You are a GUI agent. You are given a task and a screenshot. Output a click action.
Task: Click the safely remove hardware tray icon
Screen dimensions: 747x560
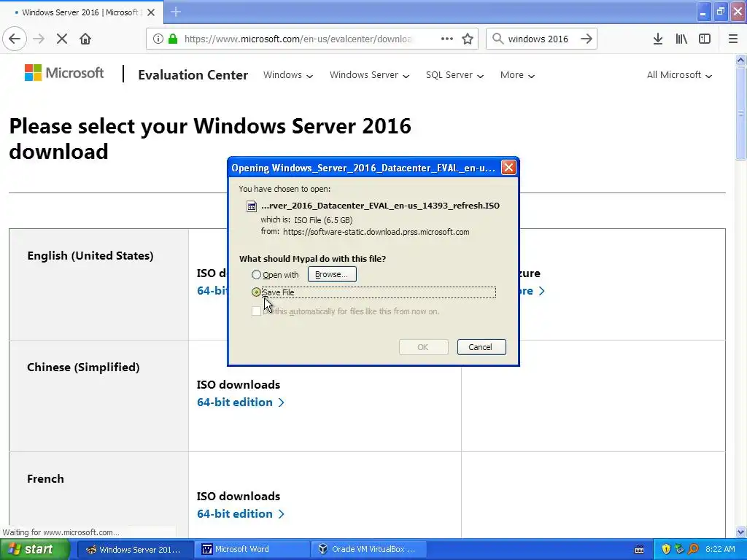pyautogui.click(x=680, y=550)
